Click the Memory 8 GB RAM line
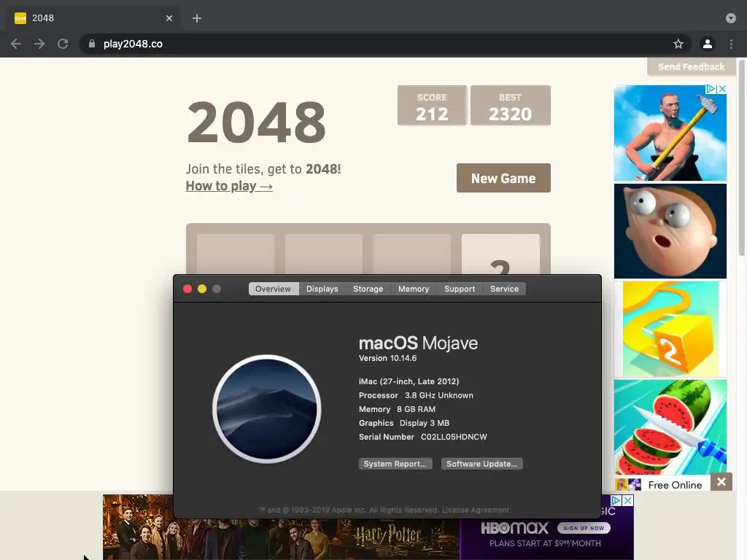Image resolution: width=747 pixels, height=560 pixels. point(397,409)
